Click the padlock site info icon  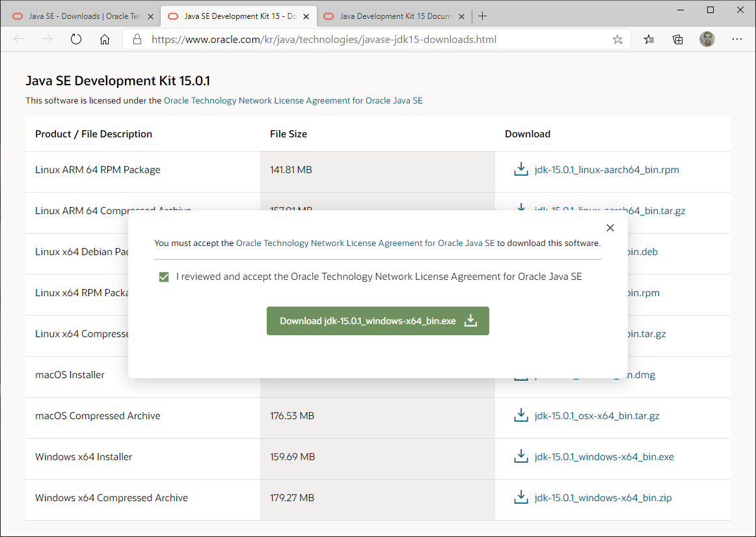point(137,40)
